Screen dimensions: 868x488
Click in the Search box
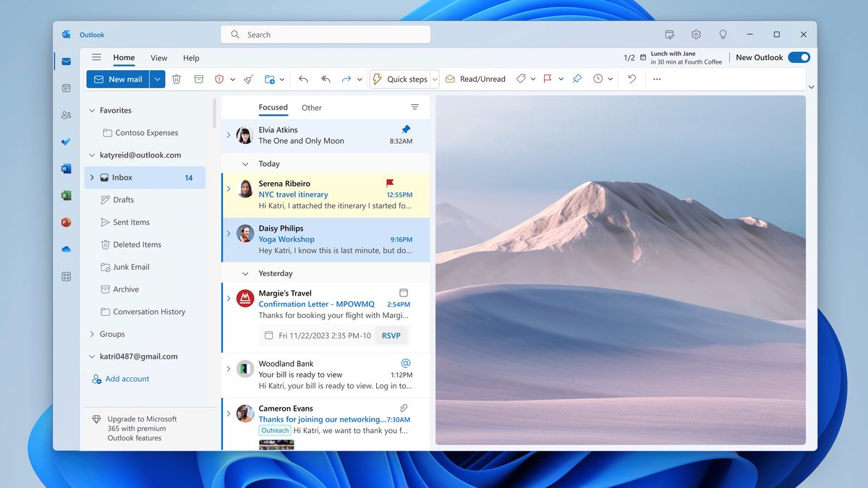click(x=325, y=35)
